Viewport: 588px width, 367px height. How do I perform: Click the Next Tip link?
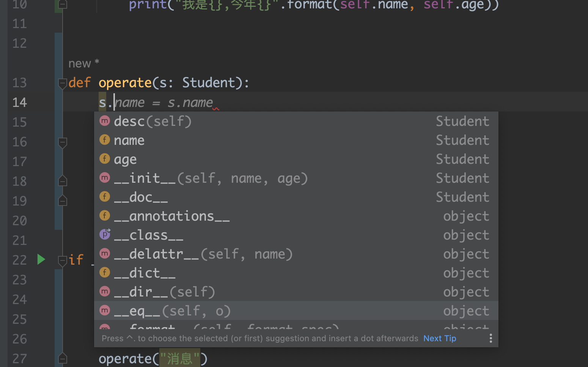[440, 338]
